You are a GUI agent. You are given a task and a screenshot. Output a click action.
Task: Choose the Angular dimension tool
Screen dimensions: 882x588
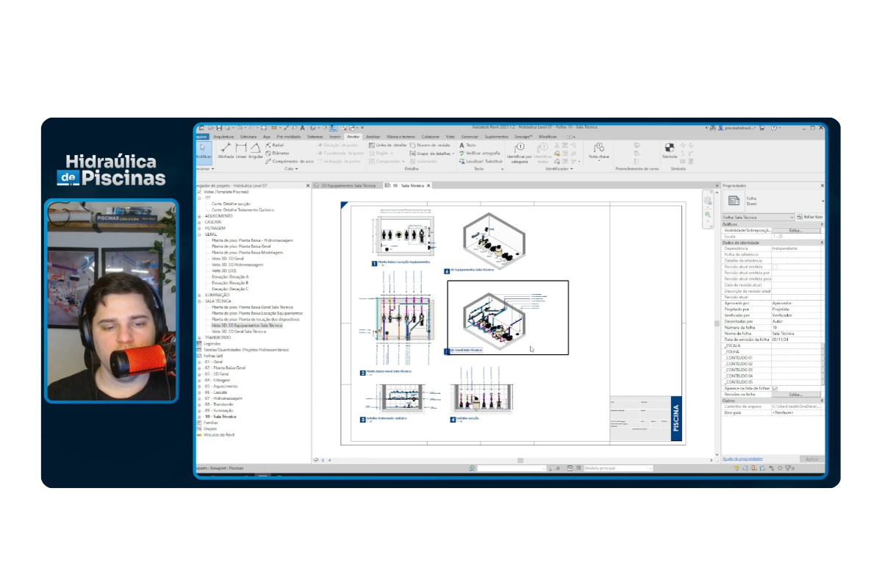tap(256, 151)
